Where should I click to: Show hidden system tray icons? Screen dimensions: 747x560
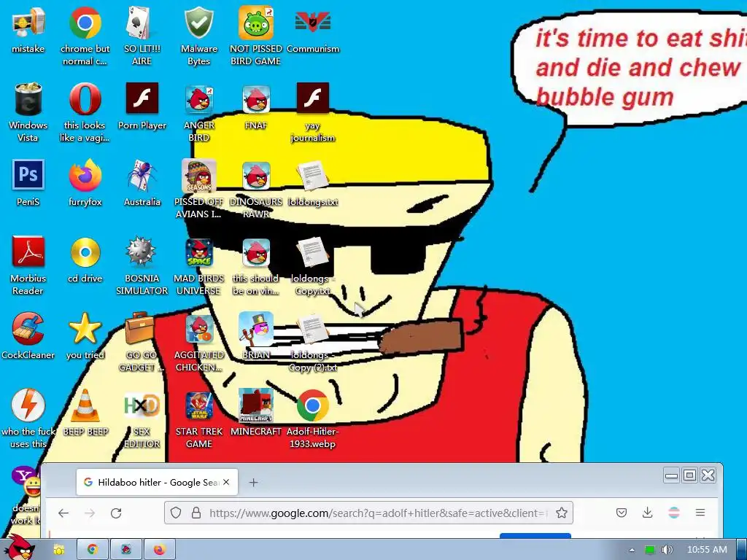(x=632, y=550)
